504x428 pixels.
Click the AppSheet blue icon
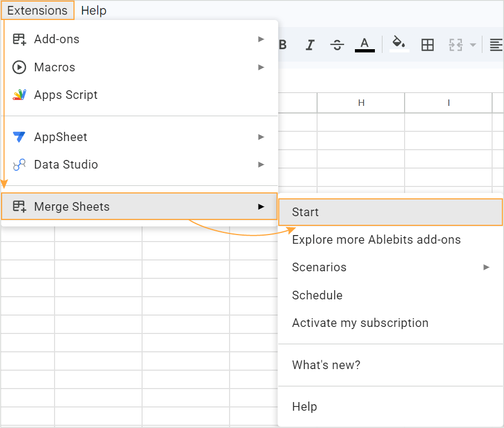(19, 137)
